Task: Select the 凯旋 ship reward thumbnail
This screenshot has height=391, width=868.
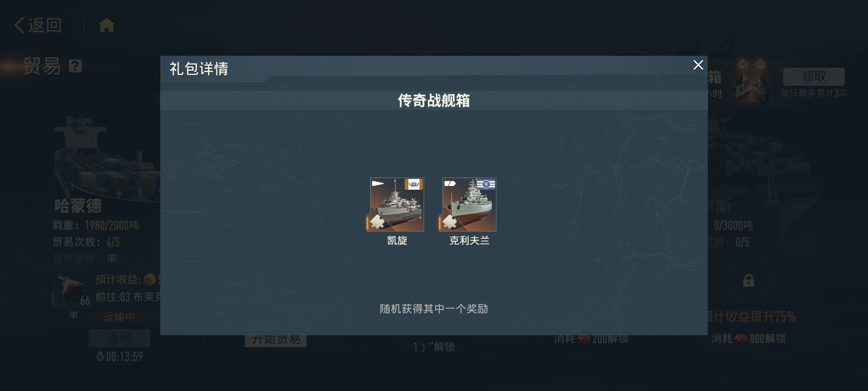Action: [x=397, y=205]
